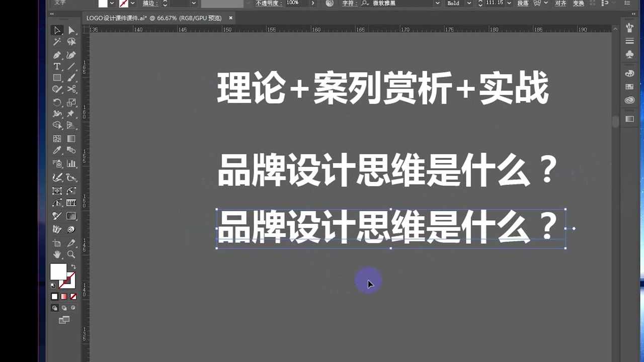The image size is (644, 362).
Task: Set paint mode to Gradient
Action: point(64,296)
